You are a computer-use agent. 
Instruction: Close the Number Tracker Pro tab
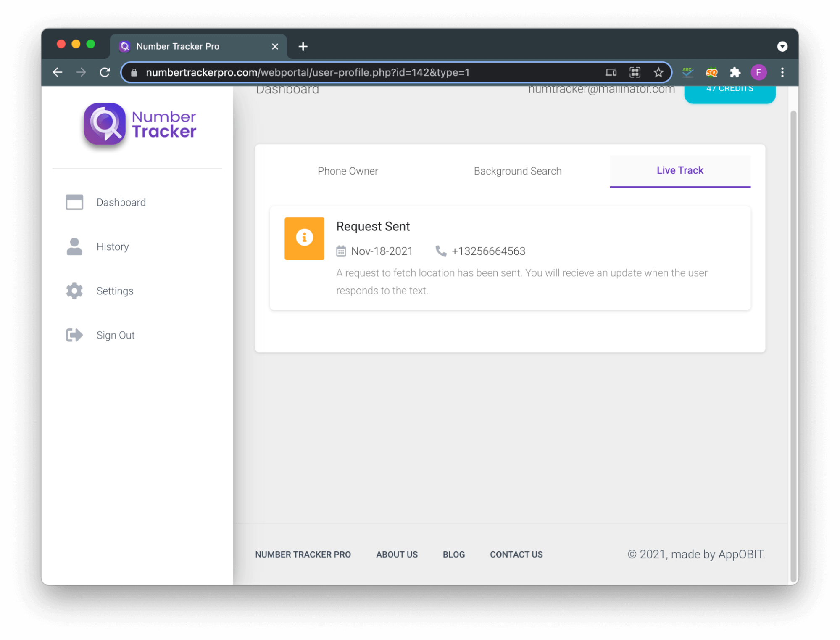pos(275,46)
